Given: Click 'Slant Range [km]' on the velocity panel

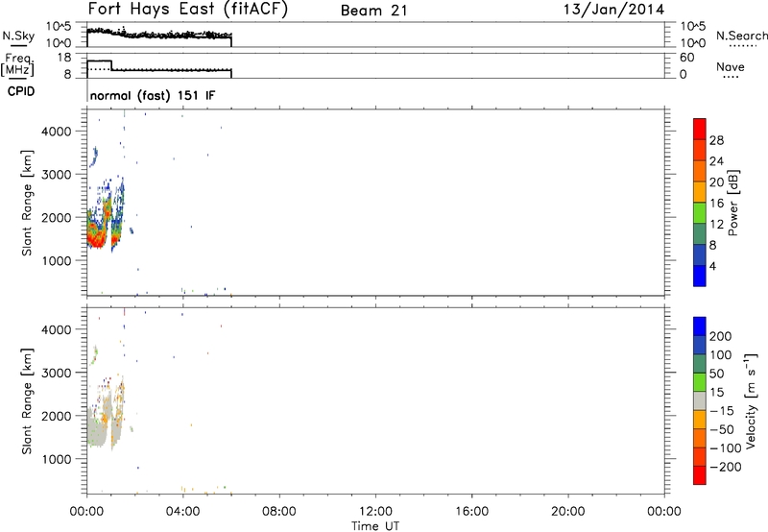Looking at the screenshot, I should tap(27, 401).
